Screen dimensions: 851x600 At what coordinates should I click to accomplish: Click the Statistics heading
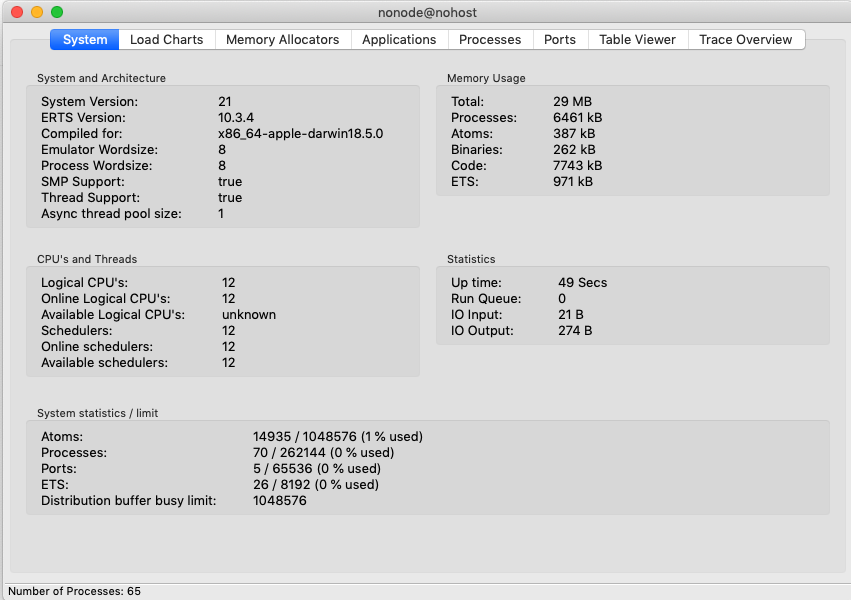(x=471, y=259)
